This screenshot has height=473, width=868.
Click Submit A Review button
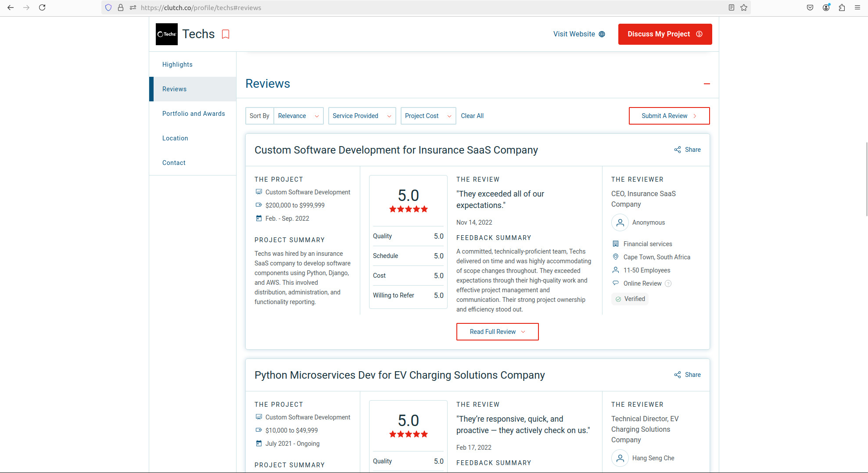pyautogui.click(x=669, y=116)
